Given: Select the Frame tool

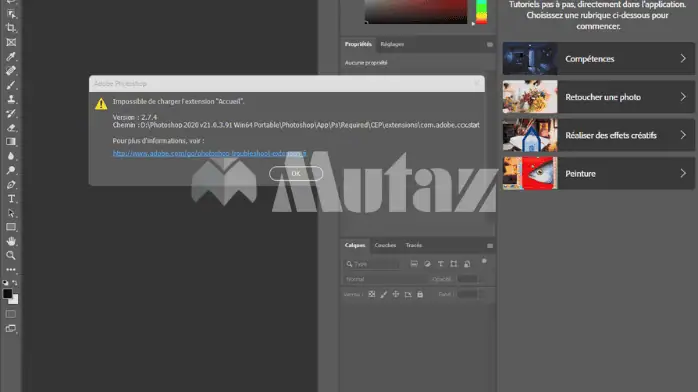Looking at the screenshot, I should [11, 42].
